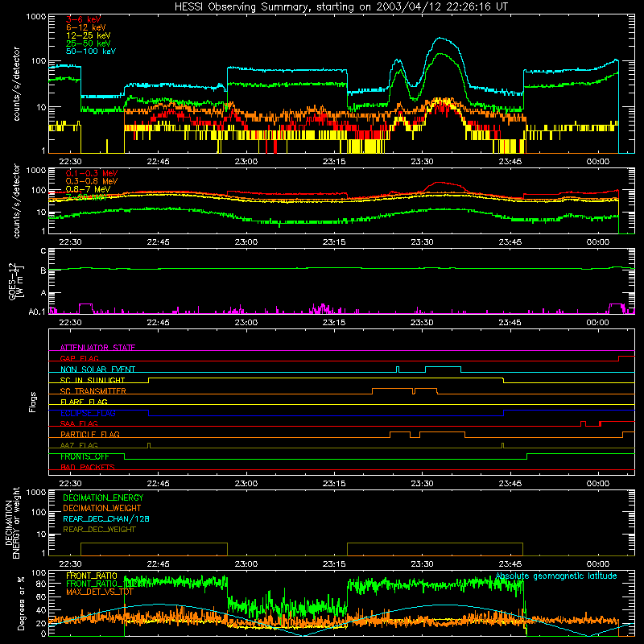The image size is (644, 644).
Task: Click the SC_TRANSMITTER flag label
Action: [93, 390]
